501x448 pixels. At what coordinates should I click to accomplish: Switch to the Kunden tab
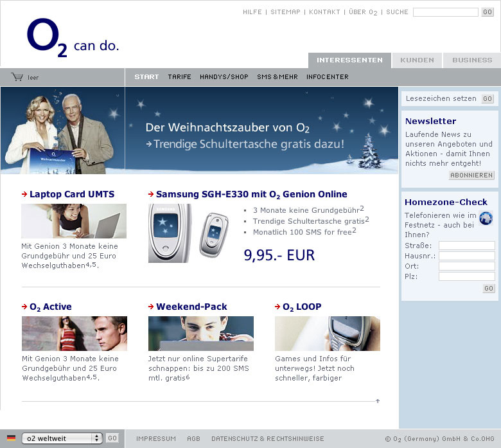click(x=417, y=60)
